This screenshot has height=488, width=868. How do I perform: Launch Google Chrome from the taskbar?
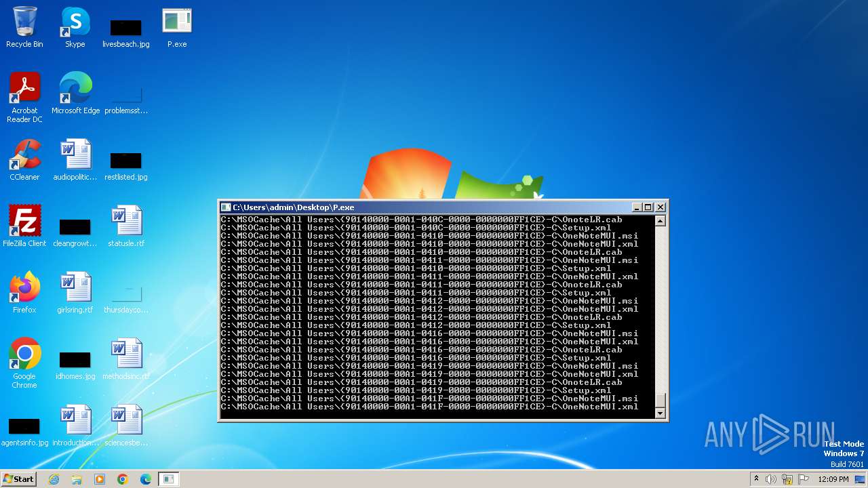[123, 479]
